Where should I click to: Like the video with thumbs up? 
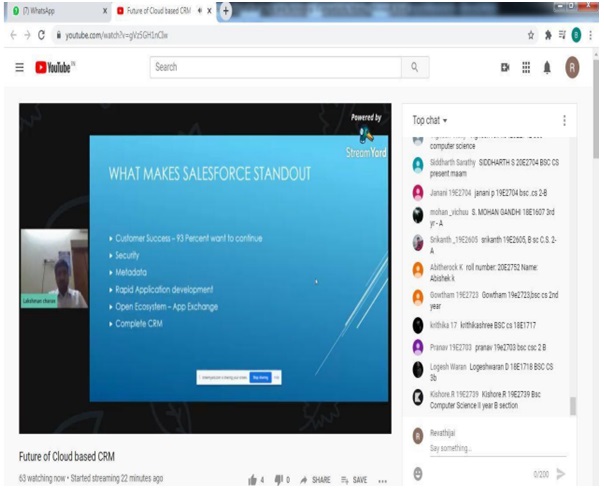click(253, 480)
